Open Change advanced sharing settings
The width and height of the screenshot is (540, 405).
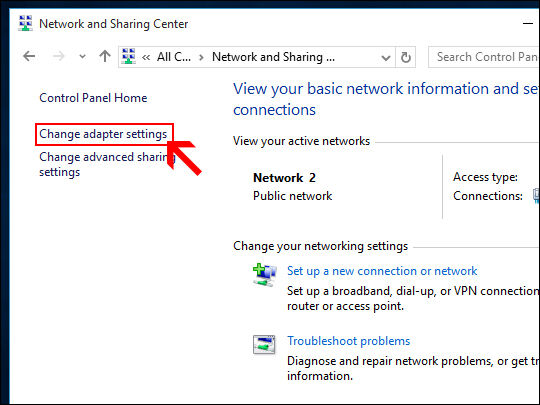click(107, 164)
